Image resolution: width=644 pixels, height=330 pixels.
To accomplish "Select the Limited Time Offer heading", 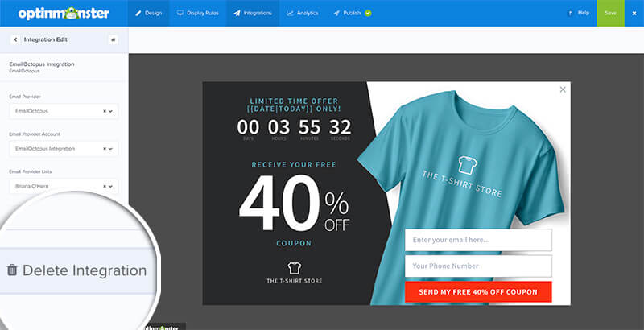I will 294,105.
